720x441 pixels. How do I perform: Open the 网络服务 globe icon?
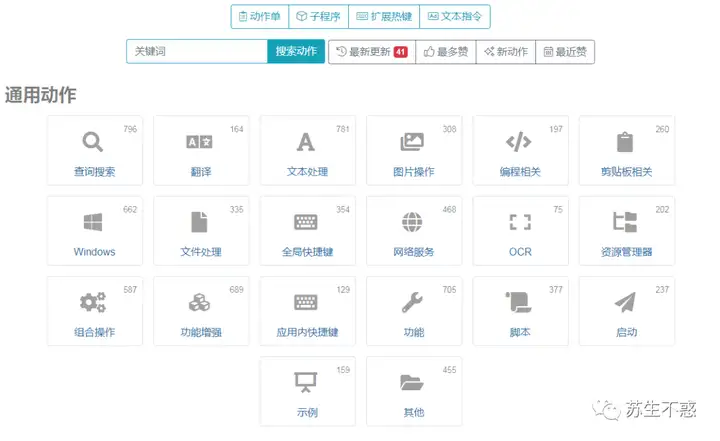click(412, 222)
